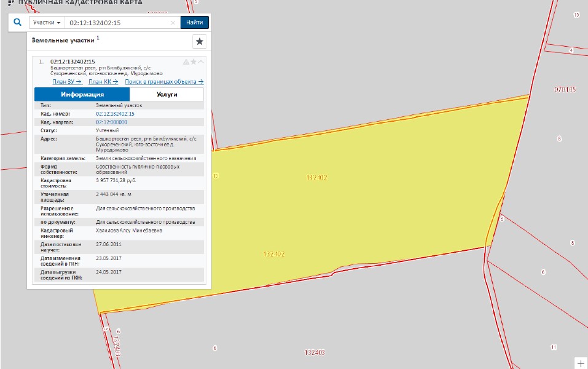The image size is (588, 369).
Task: Open cadastral number 02:12:132402:15 link
Action: (115, 114)
